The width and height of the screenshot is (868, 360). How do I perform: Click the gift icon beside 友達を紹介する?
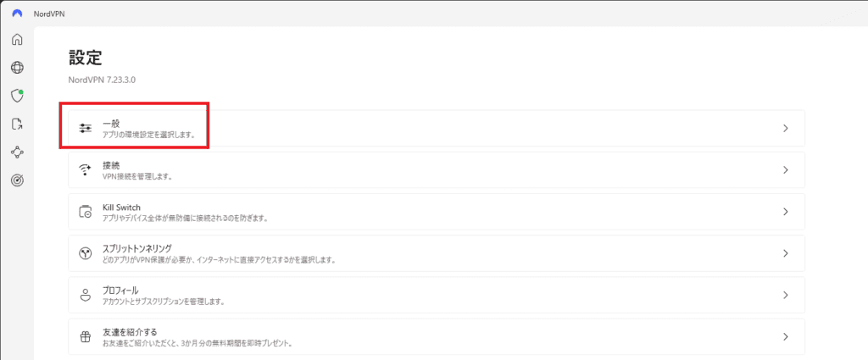(85, 337)
